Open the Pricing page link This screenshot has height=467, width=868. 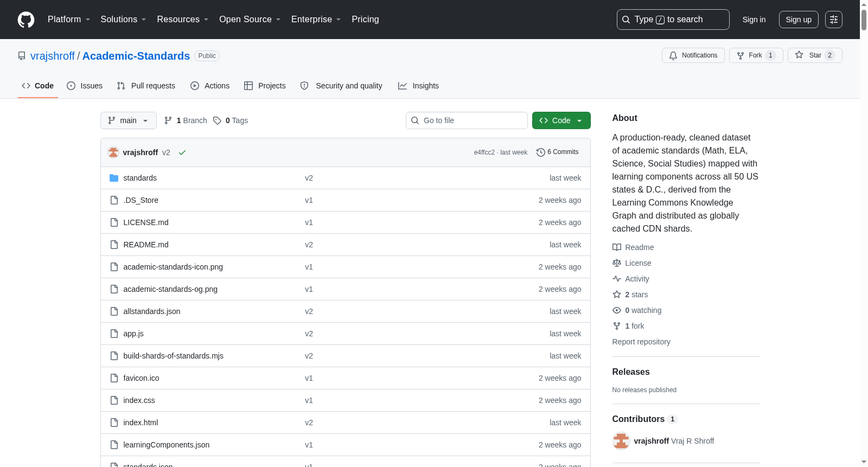[365, 20]
